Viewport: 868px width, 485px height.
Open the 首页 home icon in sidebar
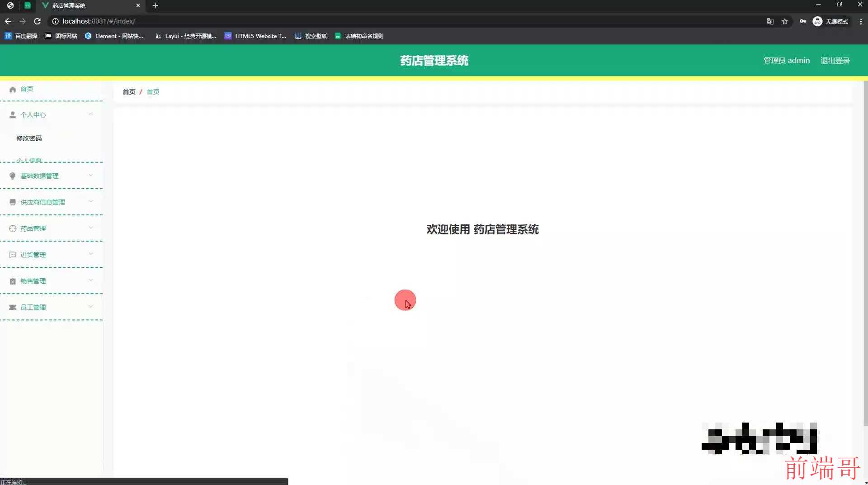point(13,89)
